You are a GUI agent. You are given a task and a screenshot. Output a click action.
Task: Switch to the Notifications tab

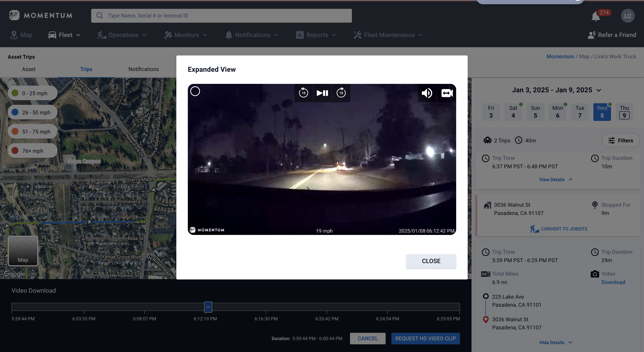click(144, 69)
